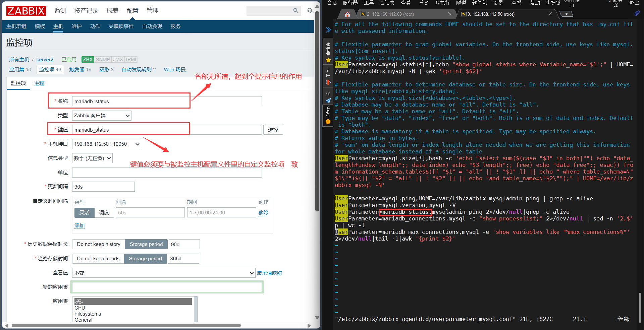Click 添加 link under custom intervals

[x=79, y=225]
